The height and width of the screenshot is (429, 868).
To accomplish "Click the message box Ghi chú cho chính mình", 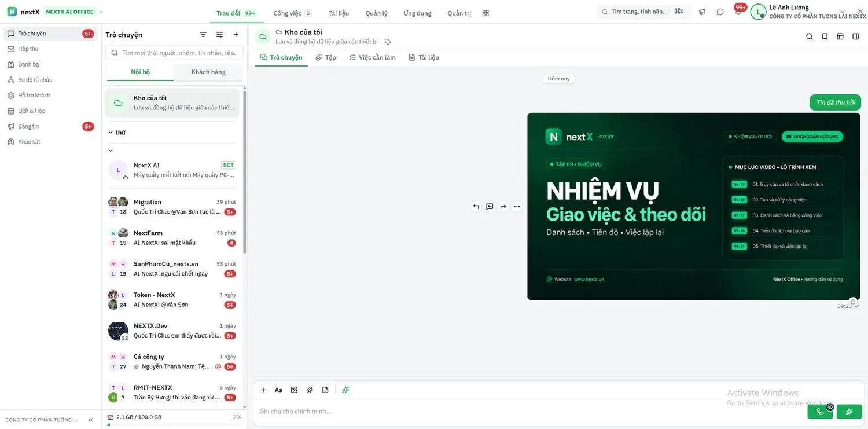I will point(529,412).
